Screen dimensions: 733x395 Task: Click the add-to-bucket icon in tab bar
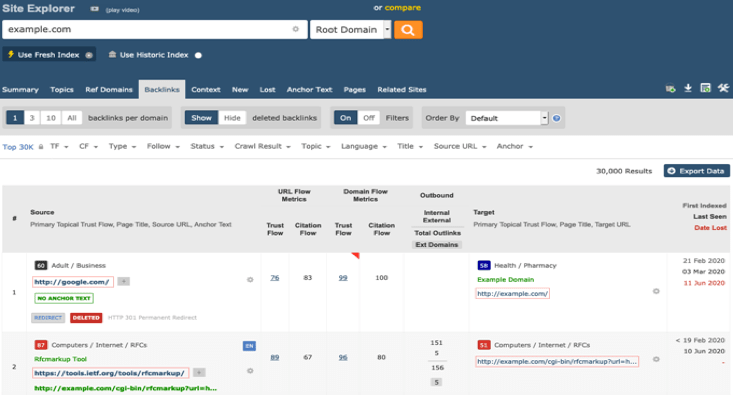pos(670,88)
